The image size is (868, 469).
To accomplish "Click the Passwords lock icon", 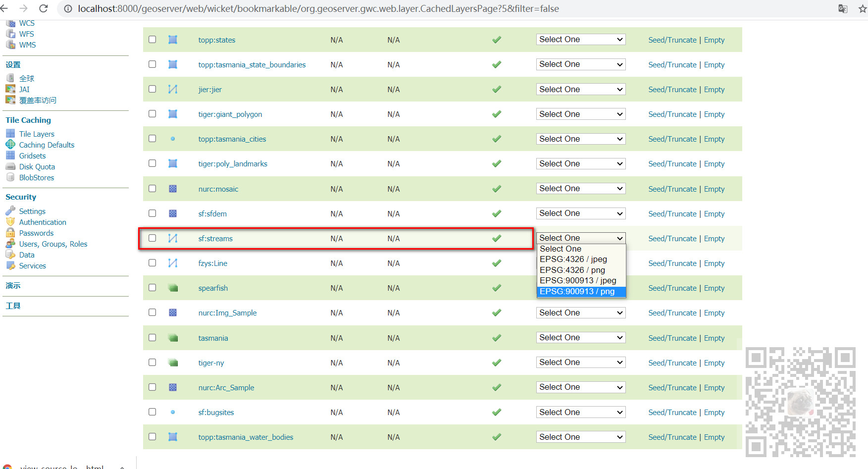I will pos(10,233).
